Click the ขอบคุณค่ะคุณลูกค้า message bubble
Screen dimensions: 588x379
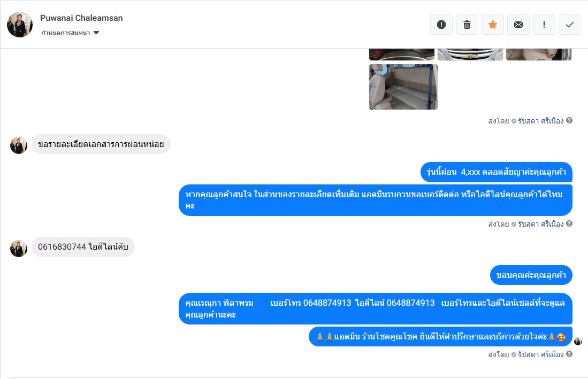pyautogui.click(x=531, y=275)
